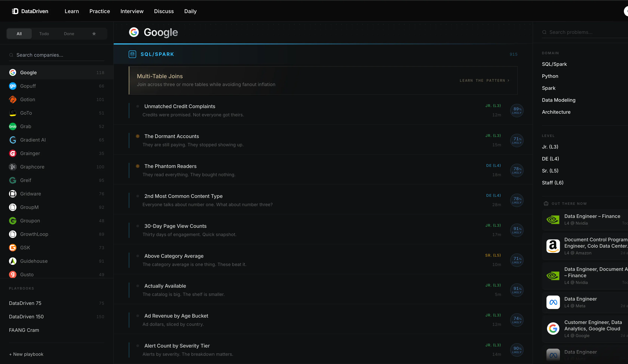Image resolution: width=628 pixels, height=364 pixels.
Task: Switch to the Todo filter tab
Action: click(x=44, y=34)
